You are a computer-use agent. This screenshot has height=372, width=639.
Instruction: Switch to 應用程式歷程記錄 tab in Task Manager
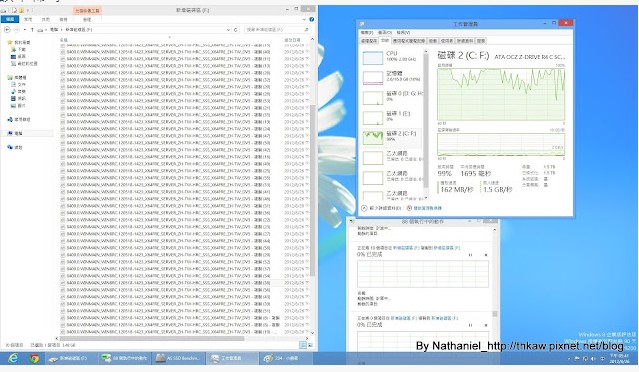[x=409, y=41]
